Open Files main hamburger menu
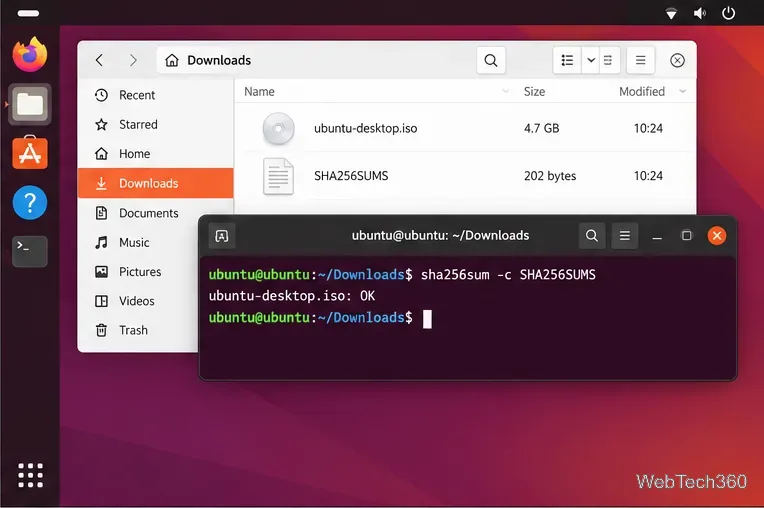The width and height of the screenshot is (764, 508). (x=640, y=60)
